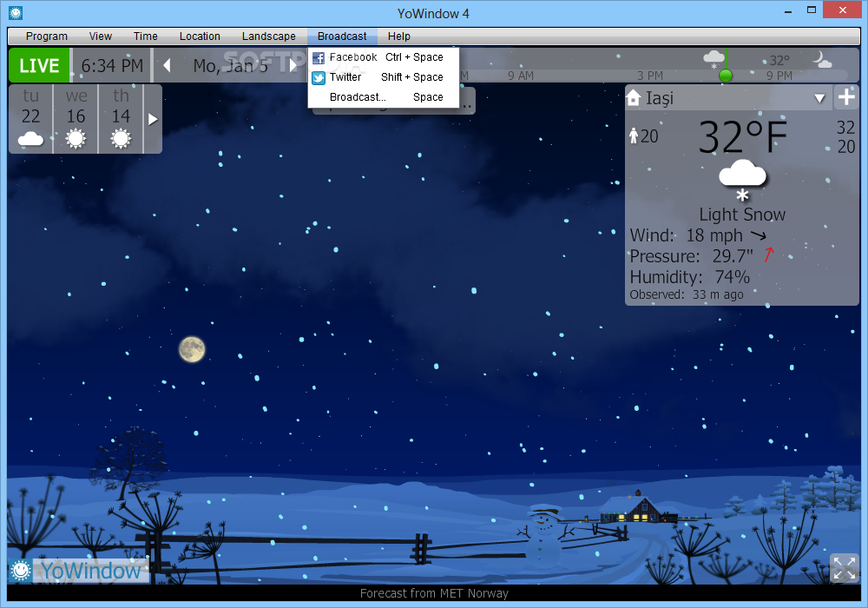Screen dimensions: 868x608
Task: Click the LIVE button
Action: pyautogui.click(x=39, y=65)
